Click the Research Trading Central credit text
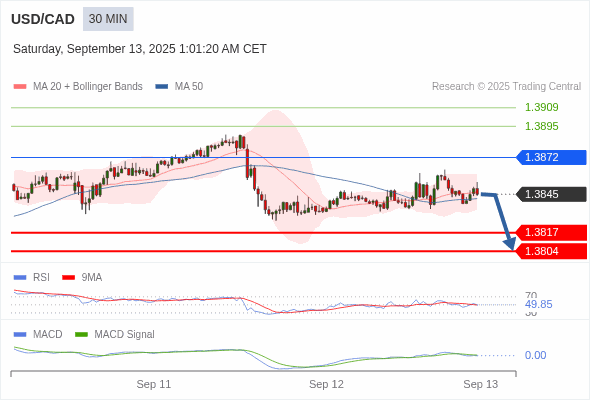590x400 pixels. point(506,87)
